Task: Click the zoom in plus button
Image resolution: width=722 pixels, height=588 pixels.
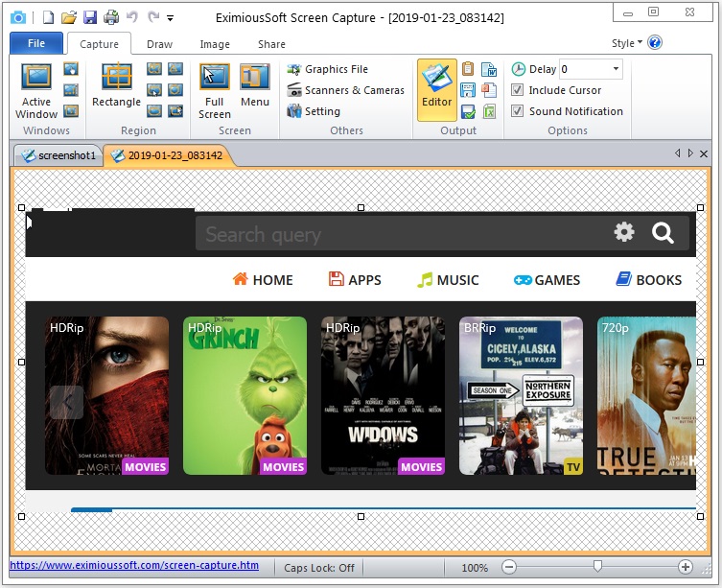Action: (686, 567)
